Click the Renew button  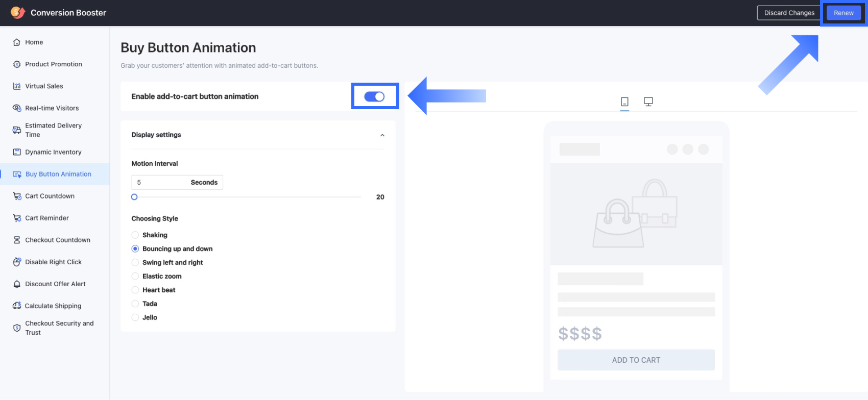(x=843, y=13)
